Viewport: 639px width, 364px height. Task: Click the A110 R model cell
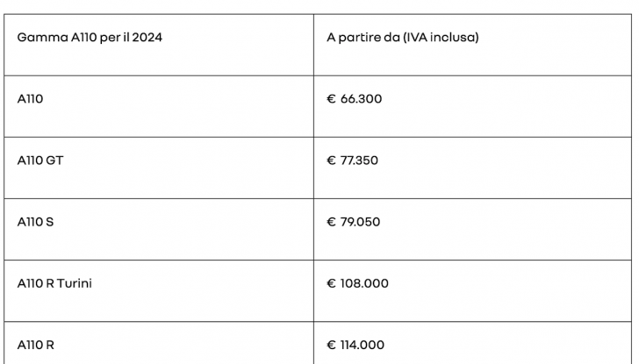click(36, 345)
